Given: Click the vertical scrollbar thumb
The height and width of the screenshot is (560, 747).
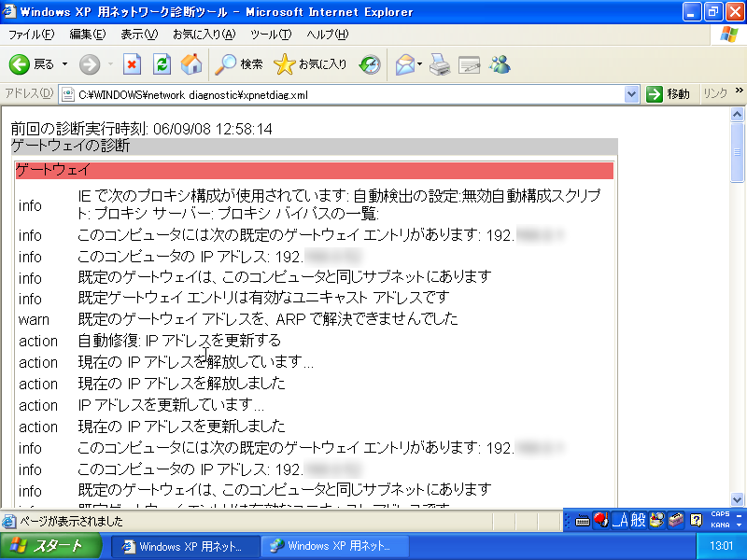Looking at the screenshot, I should (x=737, y=152).
